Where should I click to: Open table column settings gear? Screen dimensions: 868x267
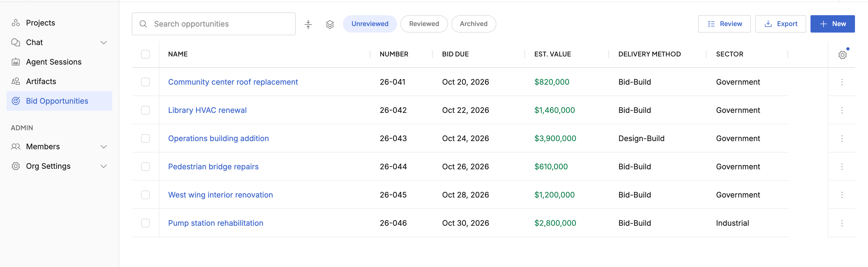click(843, 55)
